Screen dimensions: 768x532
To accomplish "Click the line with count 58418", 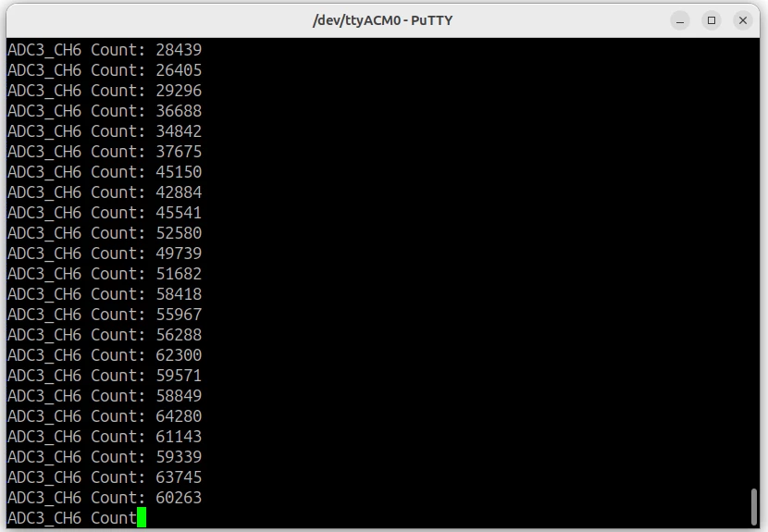I will (x=105, y=294).
